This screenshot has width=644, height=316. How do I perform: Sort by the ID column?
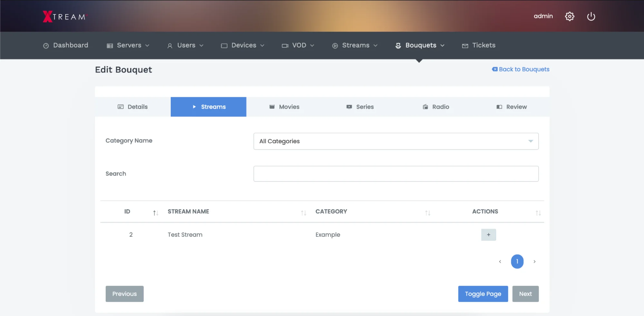131,212
